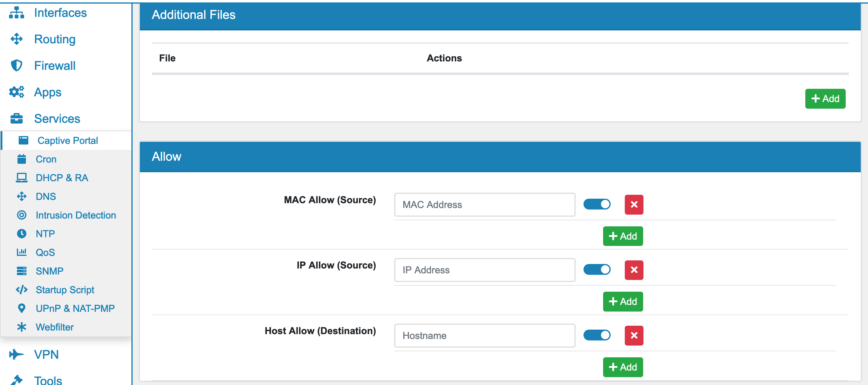Viewport: 868px width, 385px height.
Task: Collapse the Services menu
Action: (57, 119)
